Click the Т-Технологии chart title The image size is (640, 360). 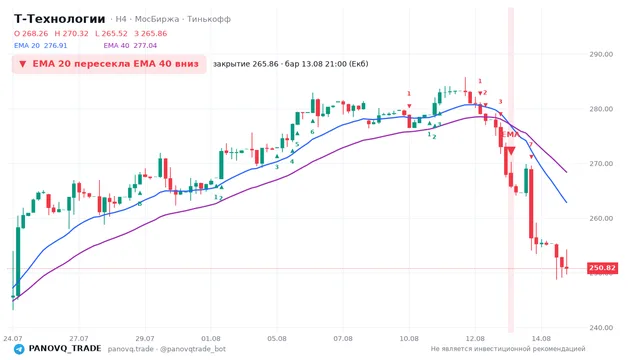(60, 19)
